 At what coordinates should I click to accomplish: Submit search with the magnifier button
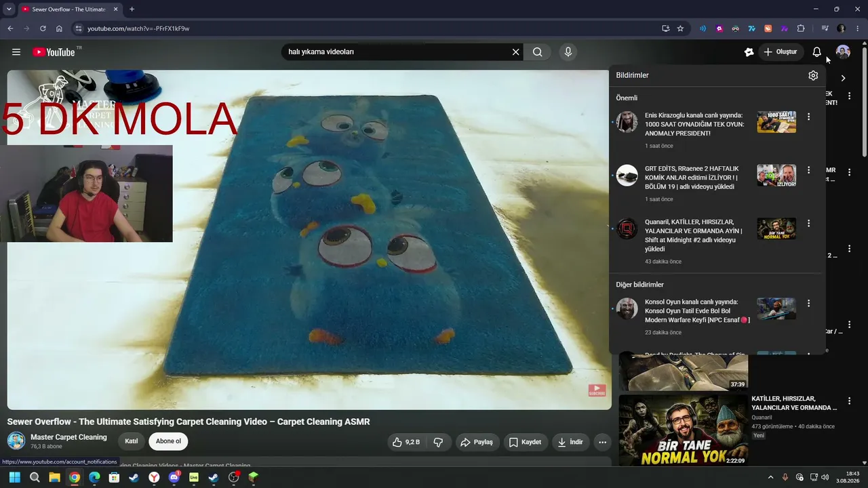pos(538,52)
